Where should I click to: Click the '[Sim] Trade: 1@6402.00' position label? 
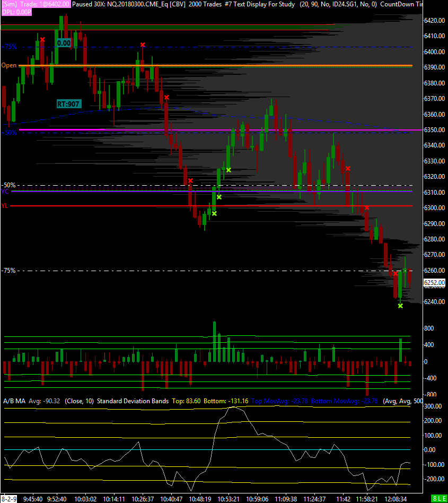[x=36, y=4]
